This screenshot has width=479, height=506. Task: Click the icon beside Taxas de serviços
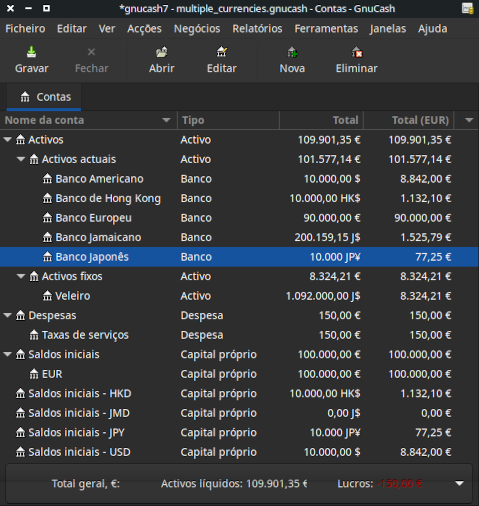click(x=34, y=335)
